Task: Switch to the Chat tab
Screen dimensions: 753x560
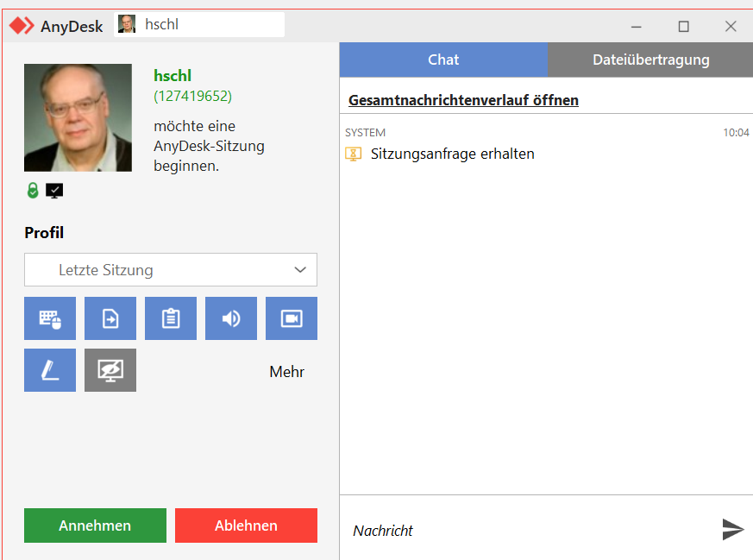Action: pos(443,60)
